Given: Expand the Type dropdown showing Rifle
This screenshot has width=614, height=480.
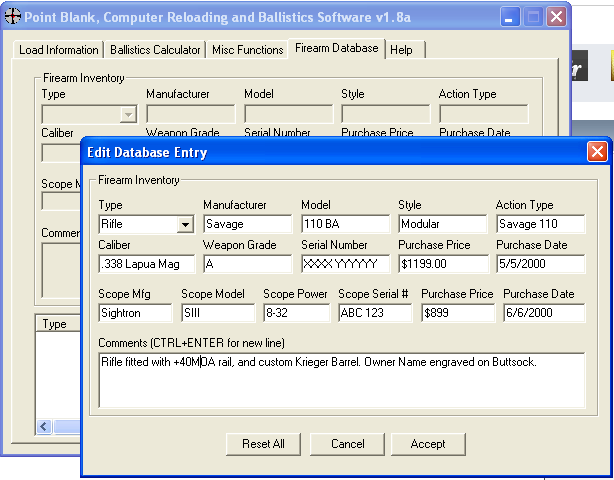Looking at the screenshot, I should click(185, 224).
